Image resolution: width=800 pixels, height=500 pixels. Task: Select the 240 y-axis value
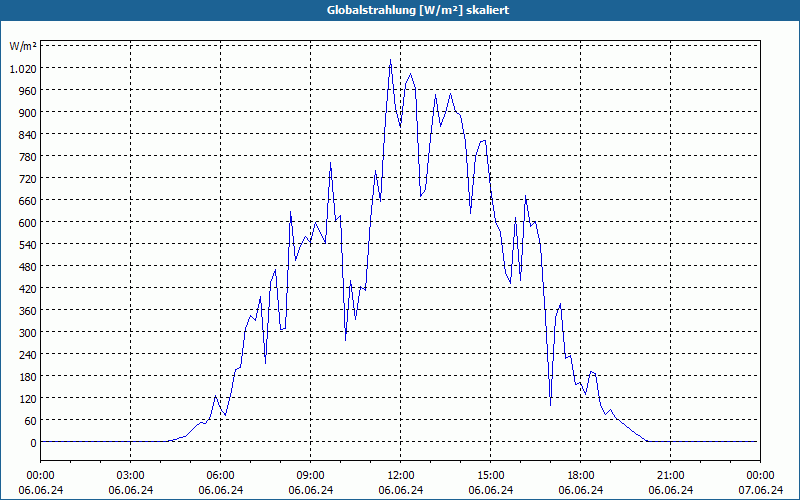coord(27,355)
